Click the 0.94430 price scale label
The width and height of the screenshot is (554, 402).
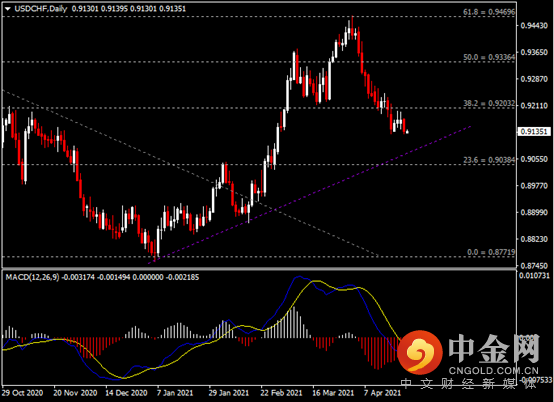[x=534, y=25]
